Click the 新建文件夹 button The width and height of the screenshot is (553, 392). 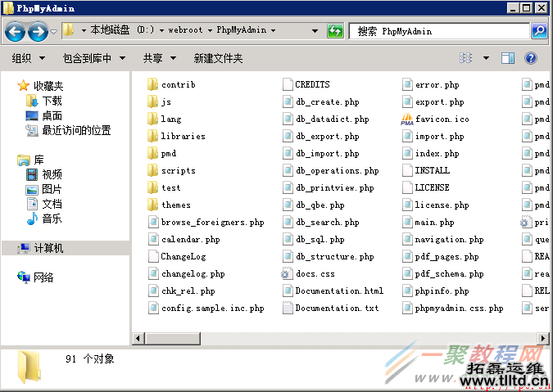tap(218, 58)
